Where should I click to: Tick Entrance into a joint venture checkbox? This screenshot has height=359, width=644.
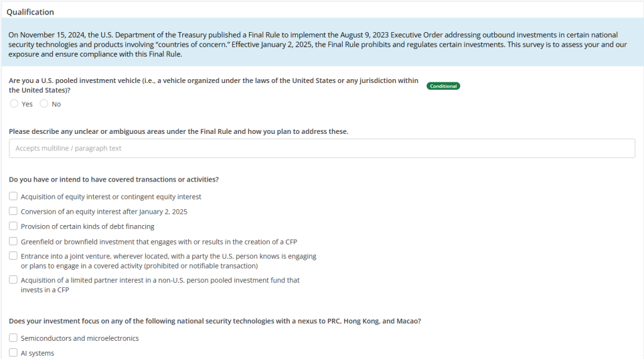pos(13,257)
